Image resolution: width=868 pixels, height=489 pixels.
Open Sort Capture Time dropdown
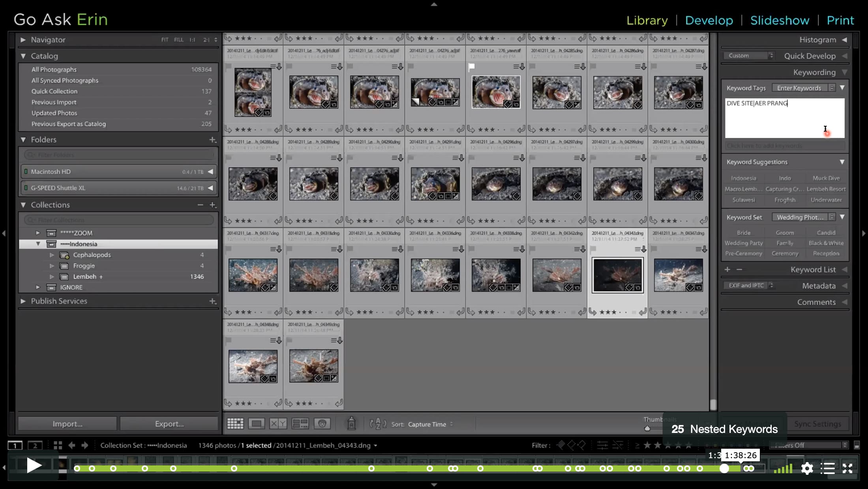click(430, 424)
